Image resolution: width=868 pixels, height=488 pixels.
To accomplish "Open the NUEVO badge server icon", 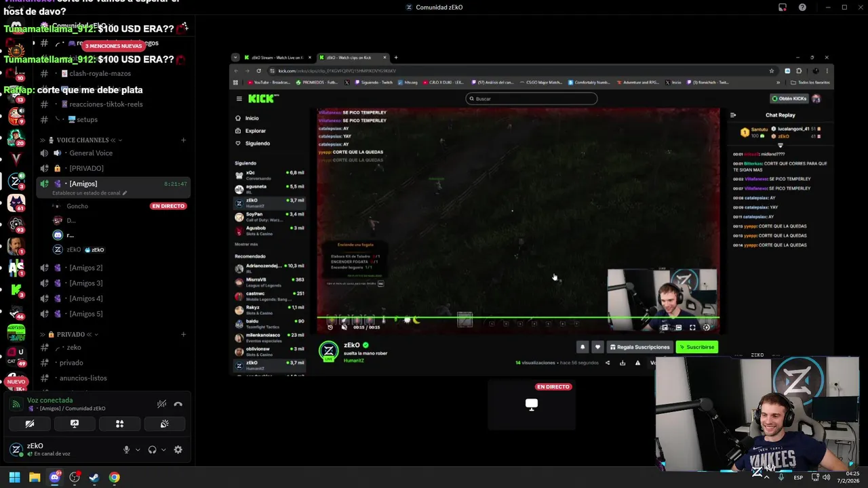I will 16,382.
